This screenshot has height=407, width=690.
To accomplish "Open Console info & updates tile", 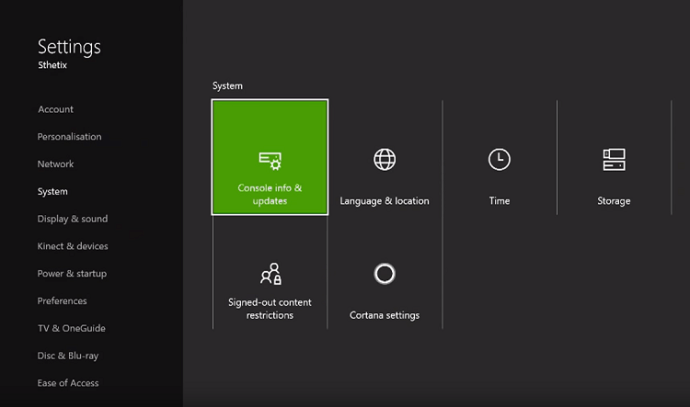I will tap(270, 157).
